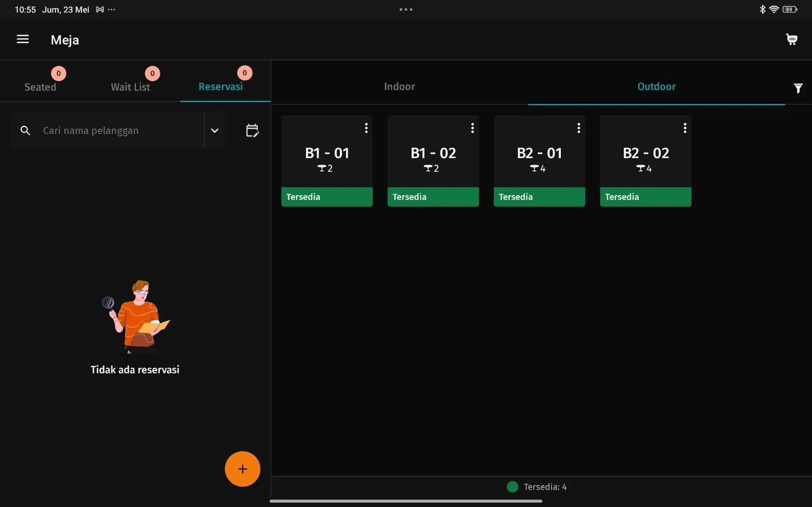Image resolution: width=812 pixels, height=507 pixels.
Task: Tap the Gmail notification icon in status bar
Action: 100,9
